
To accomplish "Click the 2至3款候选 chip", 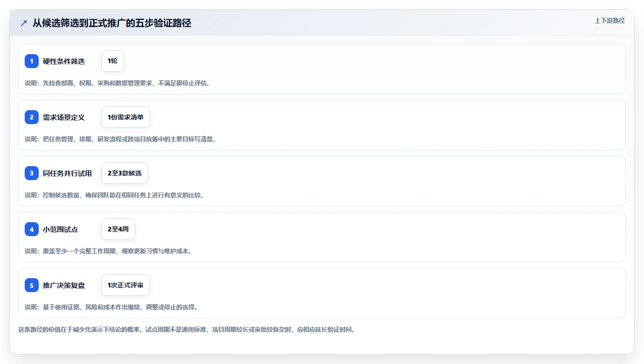I will [x=125, y=173].
